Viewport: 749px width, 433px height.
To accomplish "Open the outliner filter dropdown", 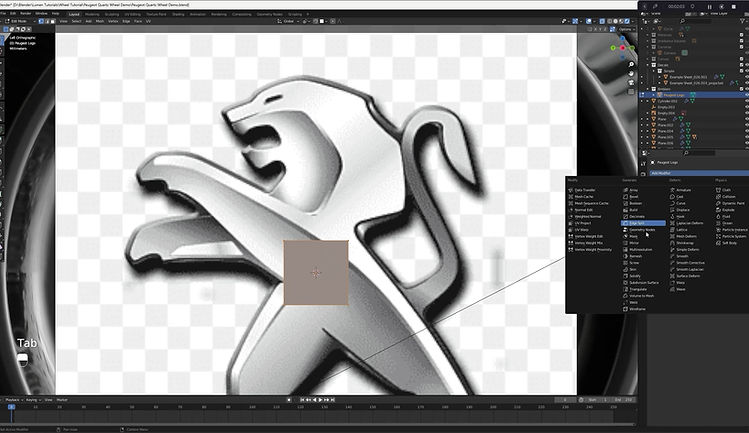I will pyautogui.click(x=745, y=21).
